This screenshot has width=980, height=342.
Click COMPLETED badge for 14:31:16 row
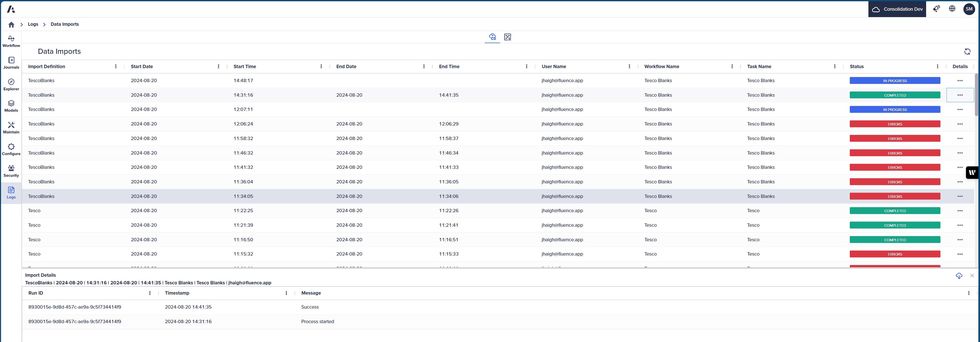tap(895, 95)
